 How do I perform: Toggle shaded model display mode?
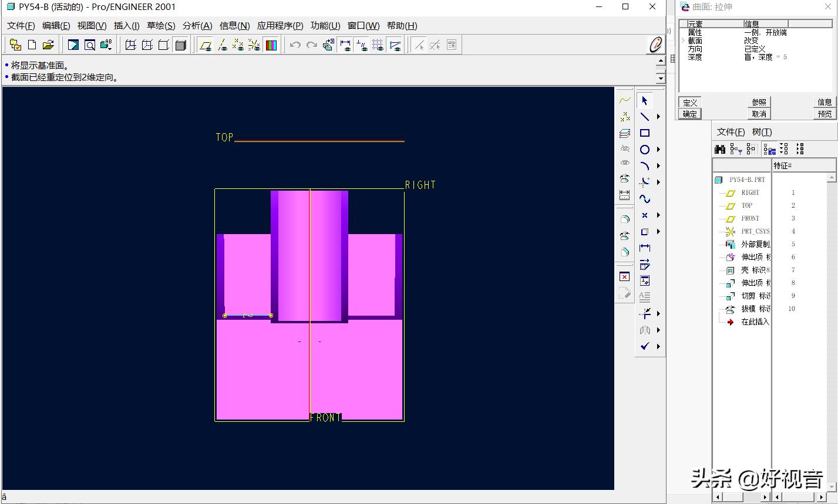(181, 45)
